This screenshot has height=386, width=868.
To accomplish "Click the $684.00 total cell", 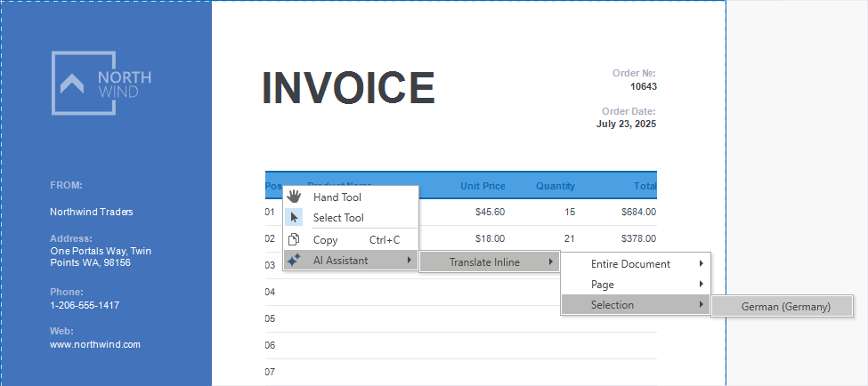I will coord(638,212).
